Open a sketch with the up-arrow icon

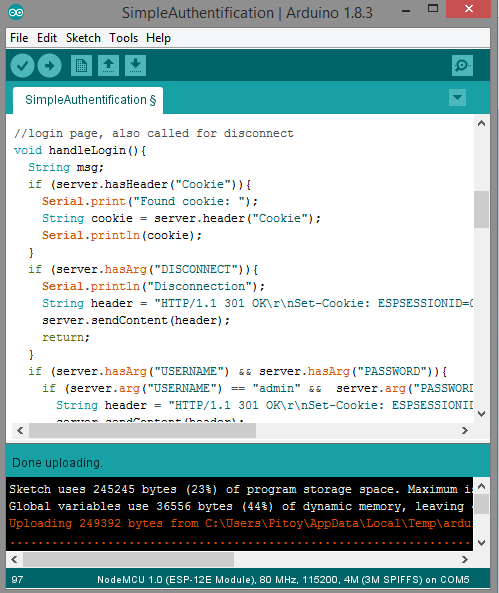click(109, 66)
